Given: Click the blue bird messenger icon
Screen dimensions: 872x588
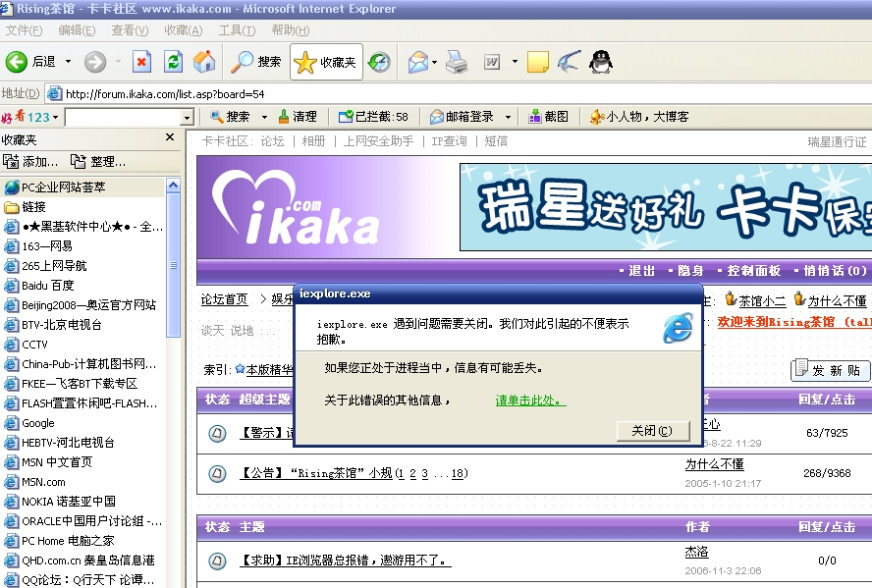Looking at the screenshot, I should point(570,62).
